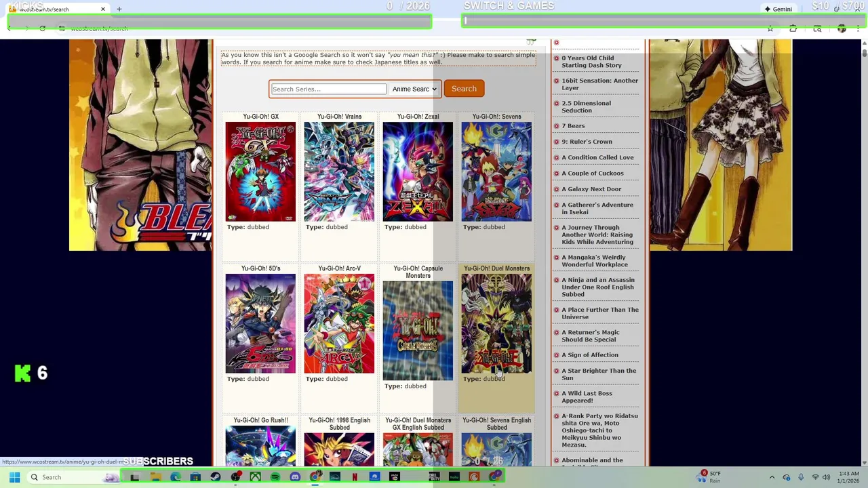Open browser extensions puzzle icon
This screenshot has height=488, width=868.
(x=793, y=28)
